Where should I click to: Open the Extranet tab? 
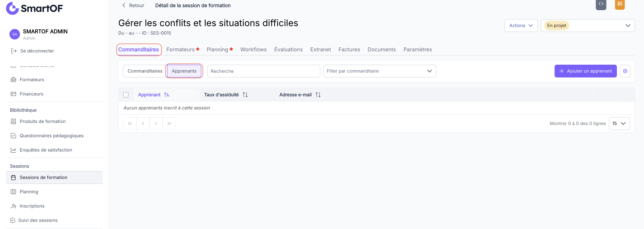tap(320, 49)
